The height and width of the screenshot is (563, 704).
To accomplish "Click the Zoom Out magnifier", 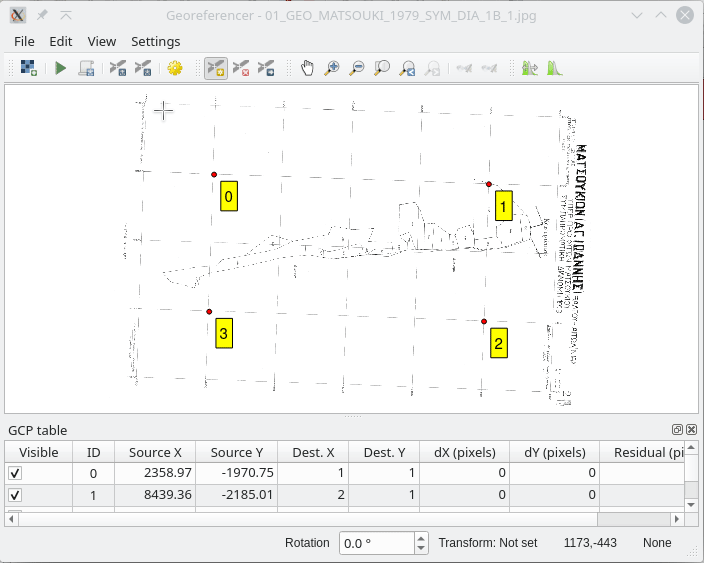I will [x=357, y=68].
